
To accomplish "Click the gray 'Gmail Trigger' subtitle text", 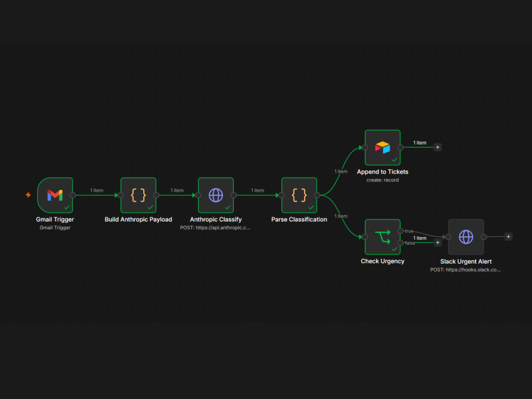I will [x=55, y=228].
